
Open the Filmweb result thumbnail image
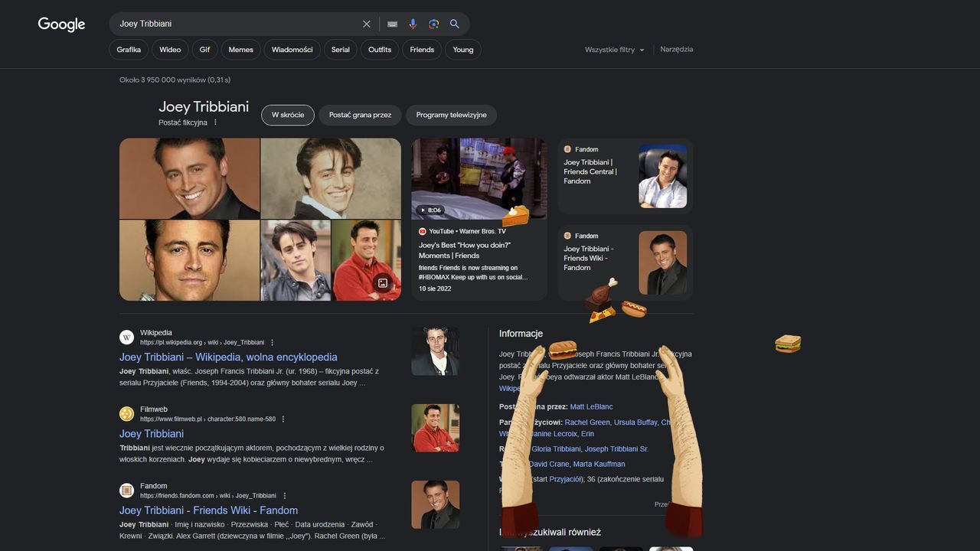click(x=435, y=428)
